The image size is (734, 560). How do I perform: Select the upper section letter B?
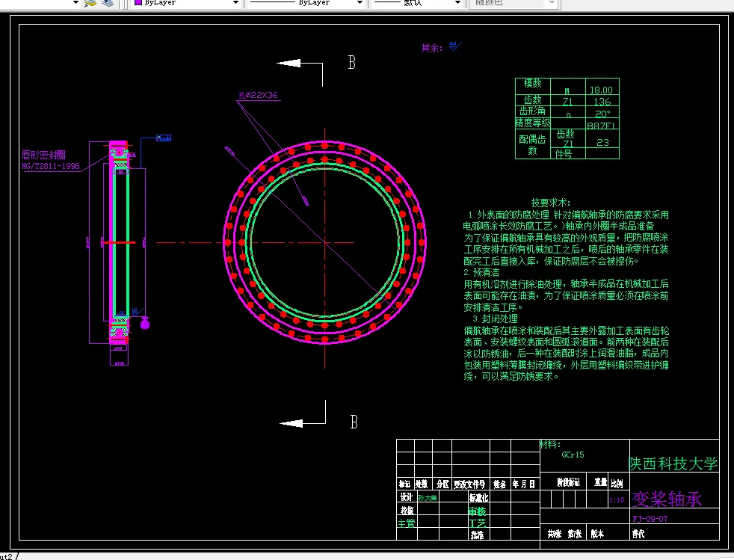pyautogui.click(x=352, y=62)
